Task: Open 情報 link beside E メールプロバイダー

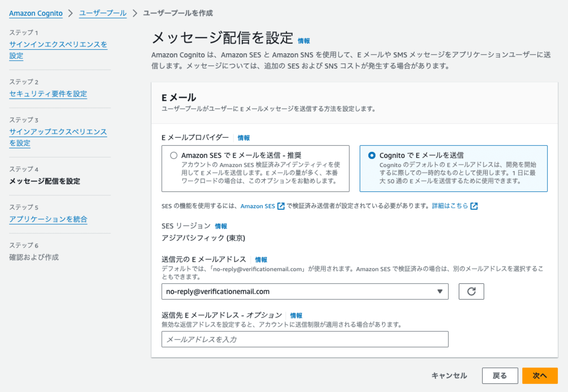Action: (243, 138)
